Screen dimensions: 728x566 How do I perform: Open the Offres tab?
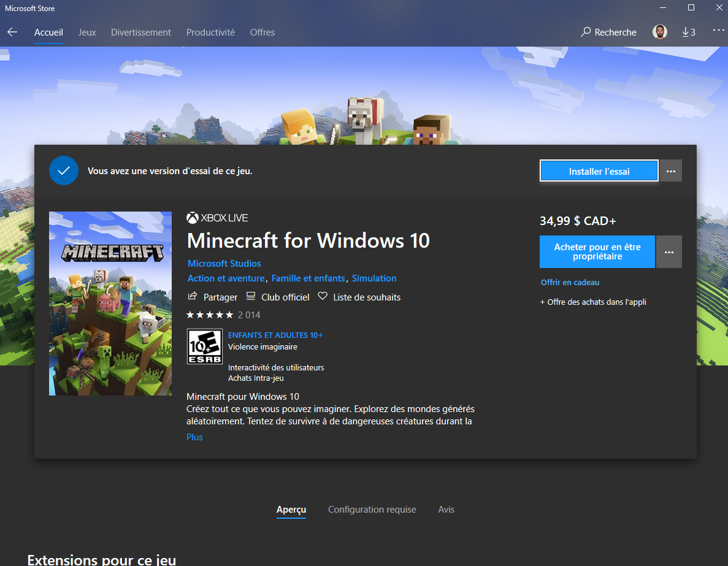click(x=262, y=33)
